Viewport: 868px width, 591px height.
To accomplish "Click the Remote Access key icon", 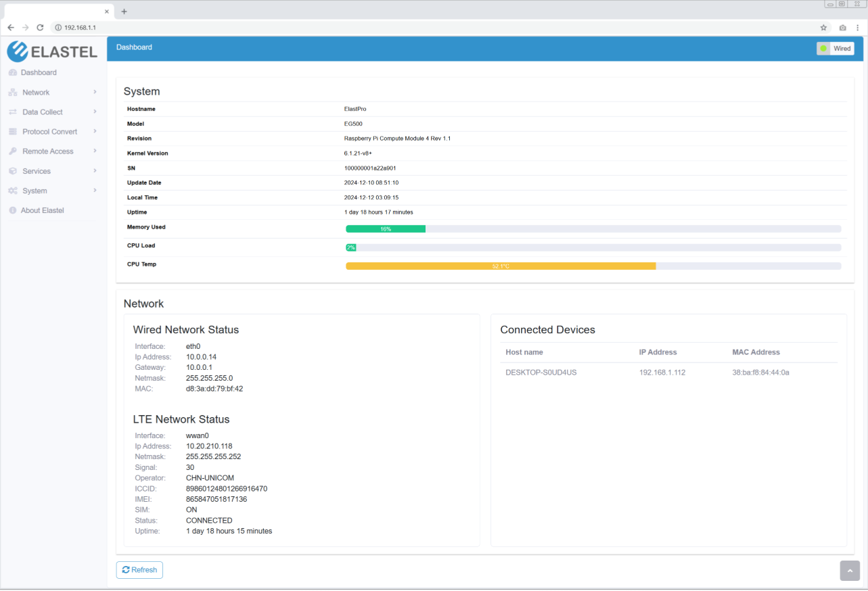I will click(x=13, y=151).
